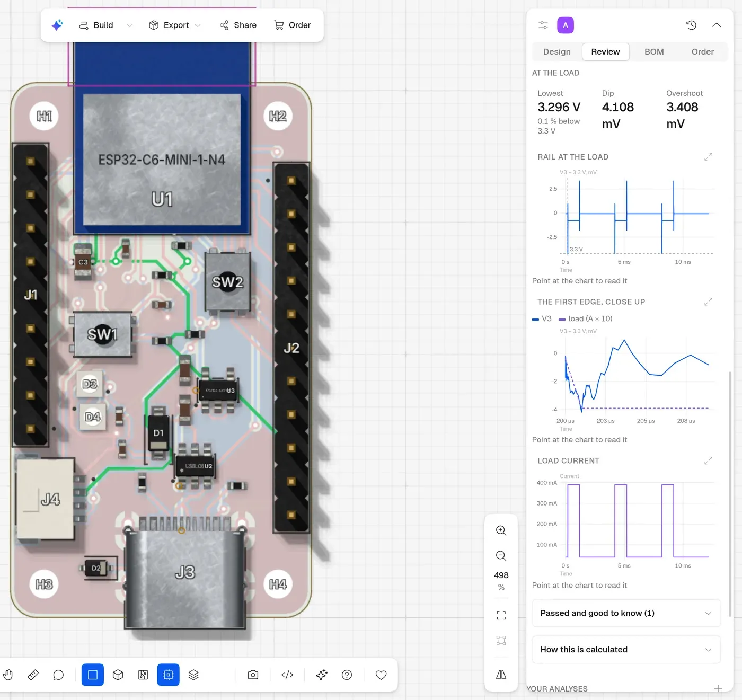Collapse the side panel with the up chevron
This screenshot has width=742, height=700.
click(717, 25)
